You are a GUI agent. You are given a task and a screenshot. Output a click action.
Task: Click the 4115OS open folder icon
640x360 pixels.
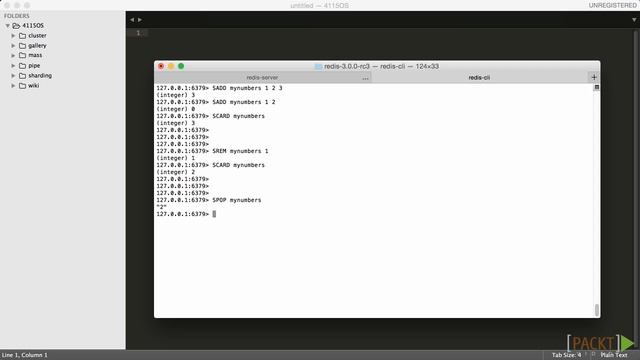coord(16,26)
